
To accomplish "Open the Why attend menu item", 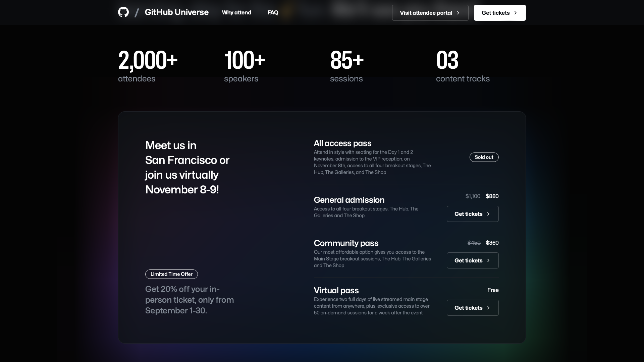I will point(236,12).
